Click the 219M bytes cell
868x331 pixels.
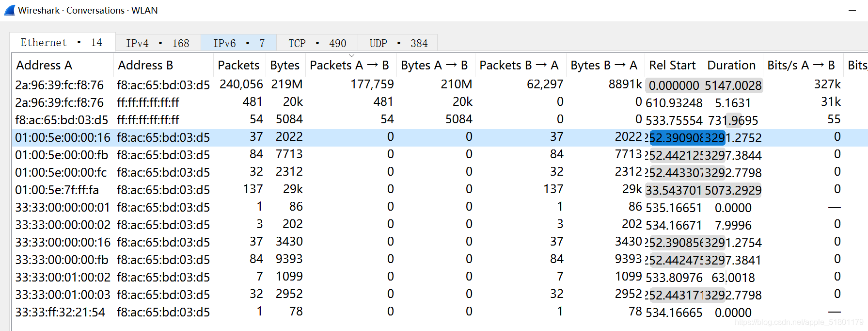[287, 84]
